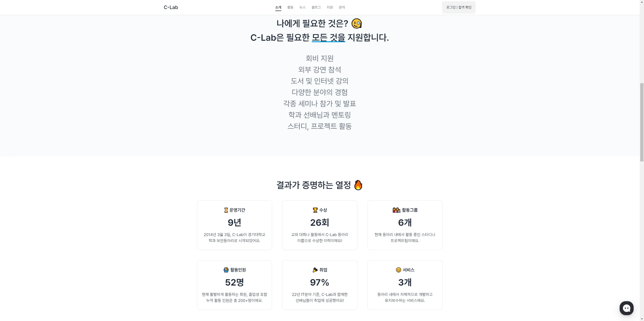Open the 문의 page
Viewport: 644px width, 321px height.
[342, 7]
